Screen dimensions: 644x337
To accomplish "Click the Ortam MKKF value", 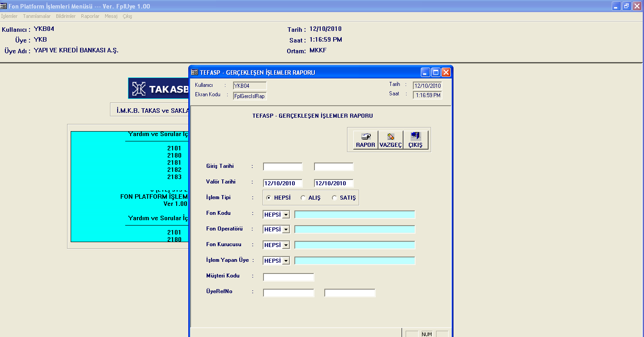I will [x=318, y=50].
